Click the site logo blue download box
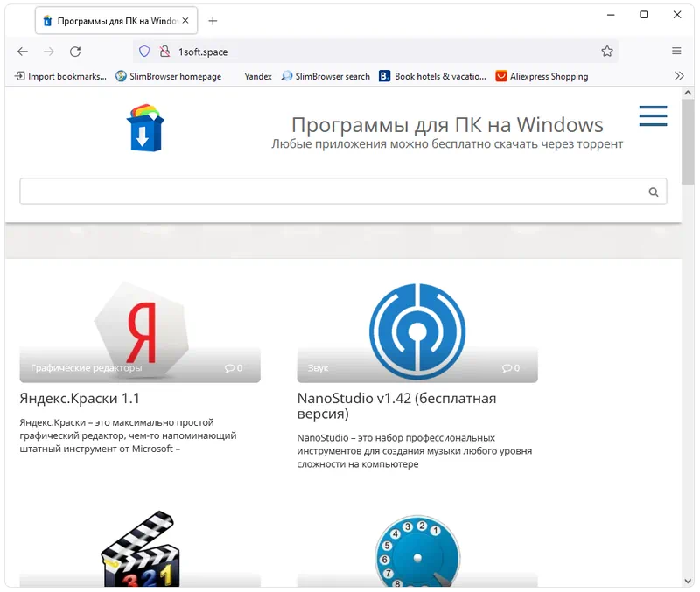The width and height of the screenshot is (700, 592). coord(145,128)
